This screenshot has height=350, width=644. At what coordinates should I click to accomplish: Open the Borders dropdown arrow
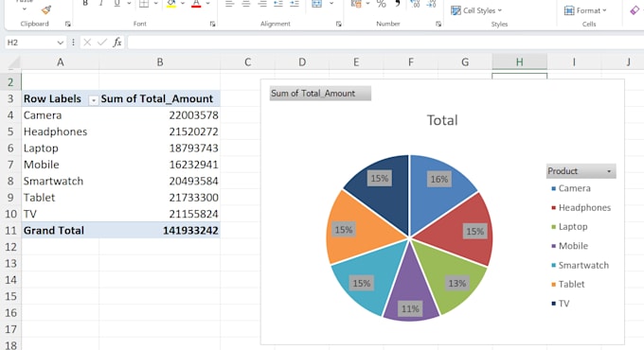[155, 3]
